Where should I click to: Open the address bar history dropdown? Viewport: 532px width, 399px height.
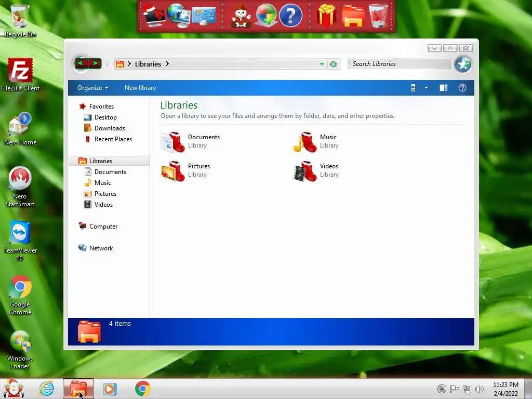(x=322, y=64)
